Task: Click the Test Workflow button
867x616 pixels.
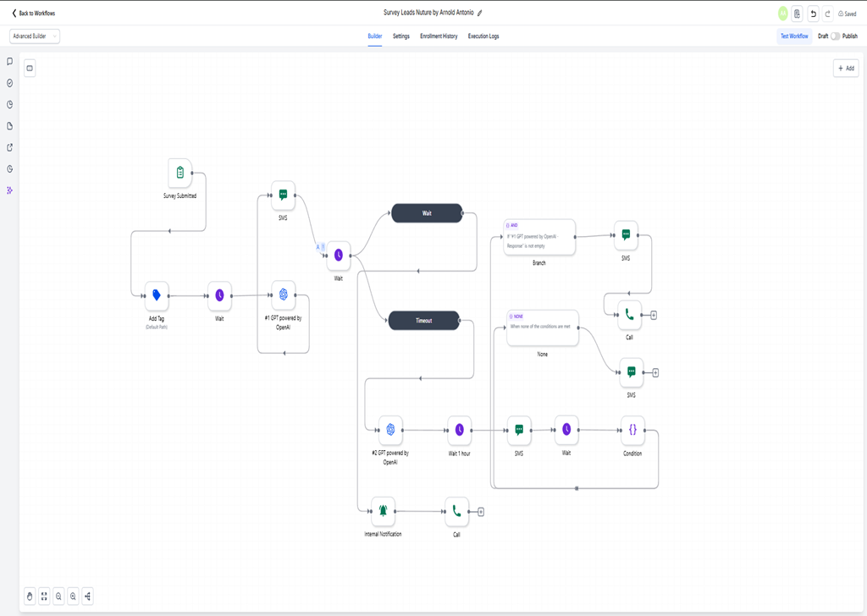Action: point(794,36)
